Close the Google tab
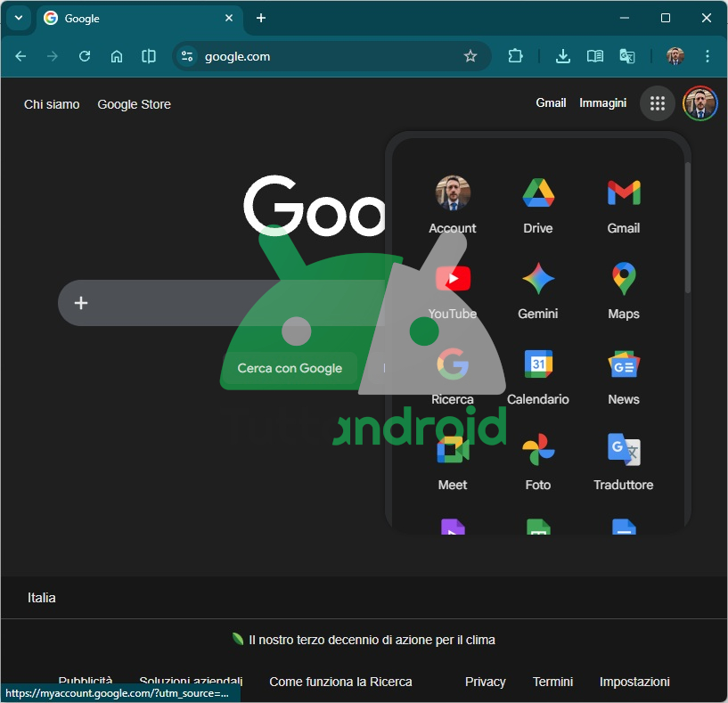Image resolution: width=728 pixels, height=703 pixels. click(x=229, y=18)
